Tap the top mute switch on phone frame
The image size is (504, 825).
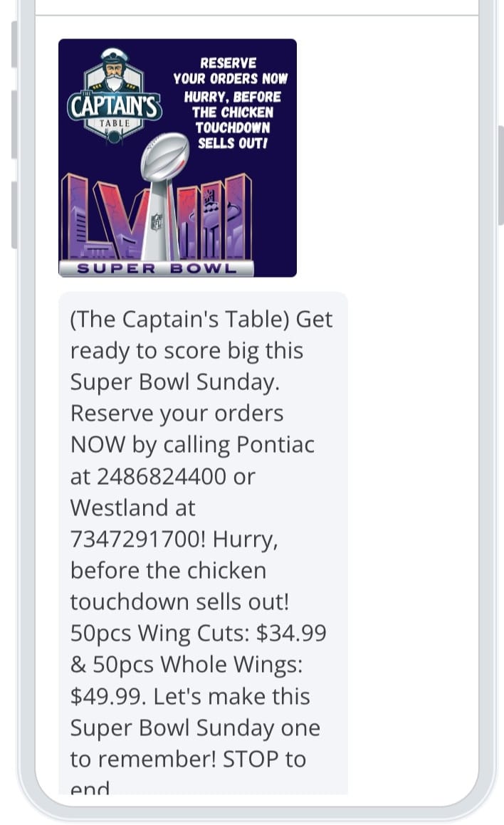14,45
